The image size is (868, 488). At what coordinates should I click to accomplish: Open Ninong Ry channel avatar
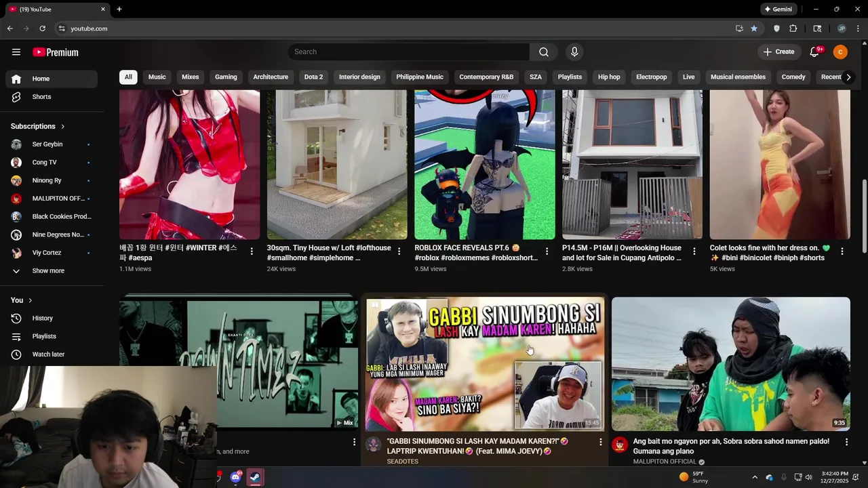[x=16, y=180]
